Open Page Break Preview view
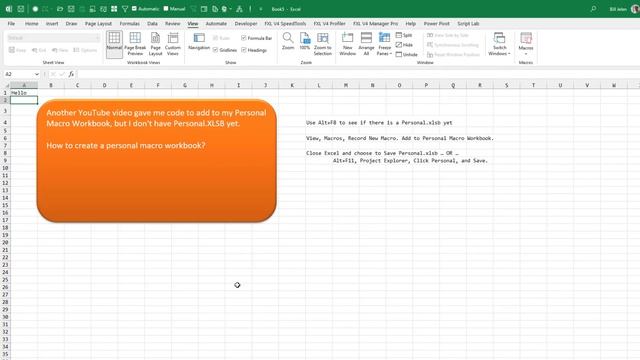This screenshot has width=640, height=360. click(135, 44)
